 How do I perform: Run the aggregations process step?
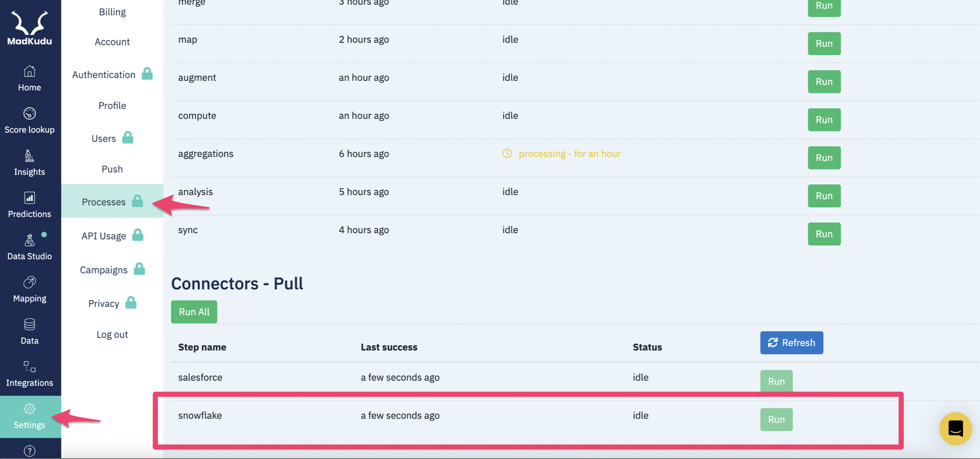(x=824, y=158)
